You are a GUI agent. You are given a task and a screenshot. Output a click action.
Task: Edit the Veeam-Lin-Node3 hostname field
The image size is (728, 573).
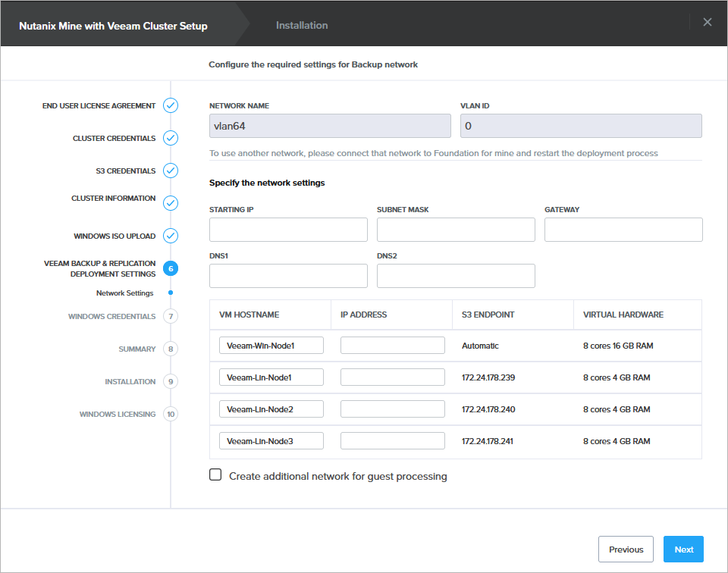pyautogui.click(x=271, y=441)
